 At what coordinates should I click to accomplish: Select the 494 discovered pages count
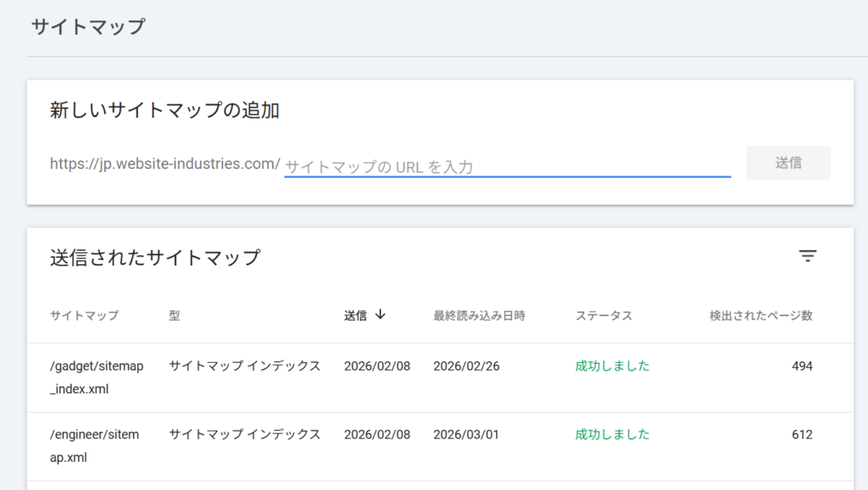[x=802, y=366]
